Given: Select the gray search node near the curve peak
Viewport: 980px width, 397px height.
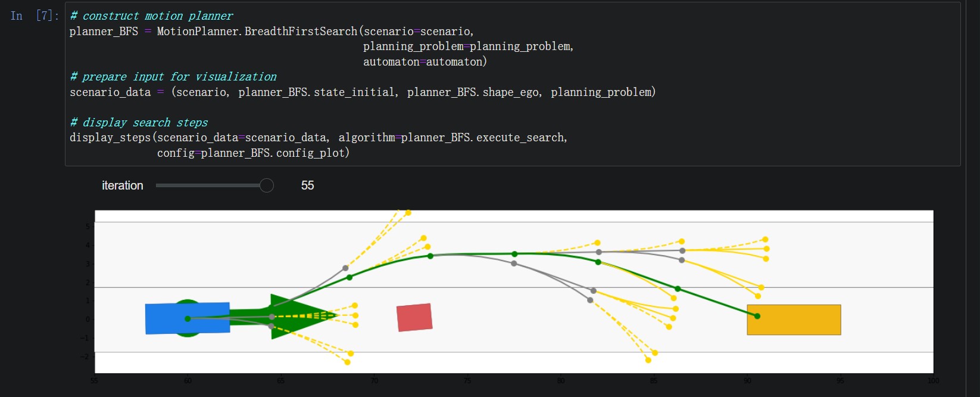Looking at the screenshot, I should click(x=513, y=263).
